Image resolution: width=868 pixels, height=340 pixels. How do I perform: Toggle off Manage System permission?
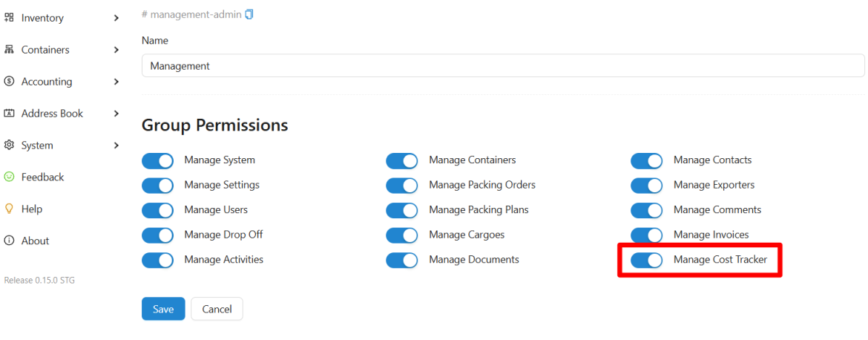tap(158, 160)
